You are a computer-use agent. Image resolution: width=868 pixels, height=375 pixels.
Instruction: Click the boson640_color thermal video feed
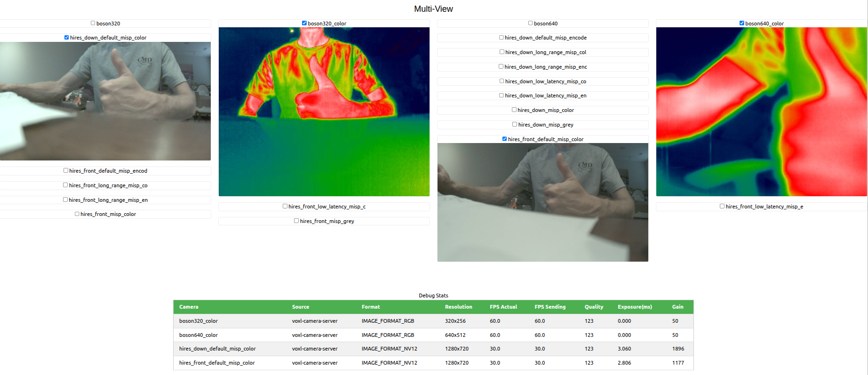(x=761, y=112)
